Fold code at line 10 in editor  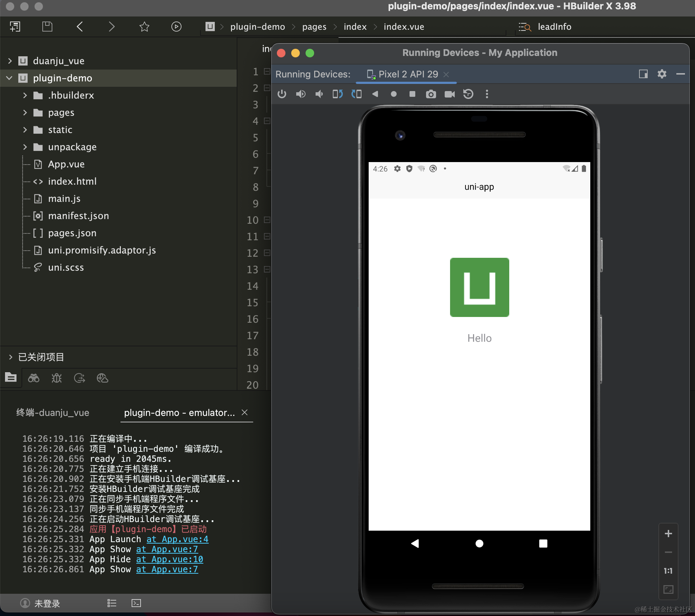click(x=267, y=220)
